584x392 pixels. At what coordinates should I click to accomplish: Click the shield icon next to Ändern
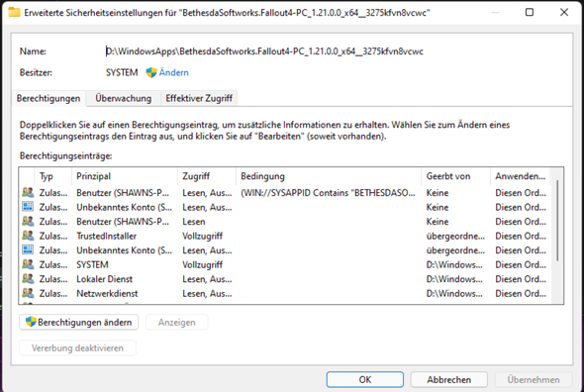(150, 72)
